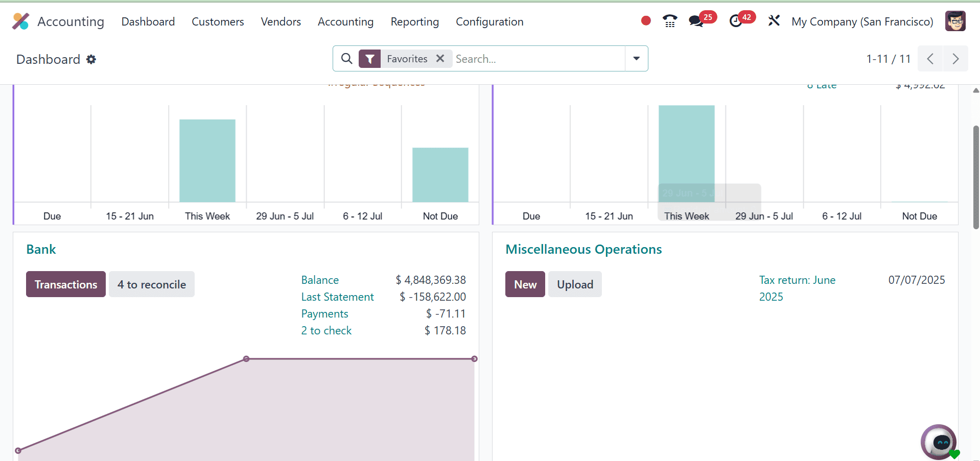The height and width of the screenshot is (461, 980).
Task: Click the Payments link
Action: (x=324, y=313)
